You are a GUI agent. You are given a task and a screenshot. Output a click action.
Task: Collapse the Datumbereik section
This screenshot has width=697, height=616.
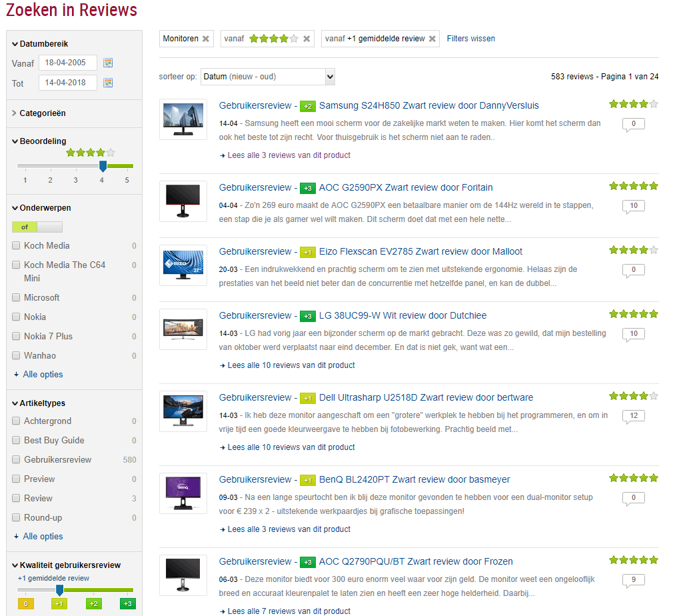[40, 43]
